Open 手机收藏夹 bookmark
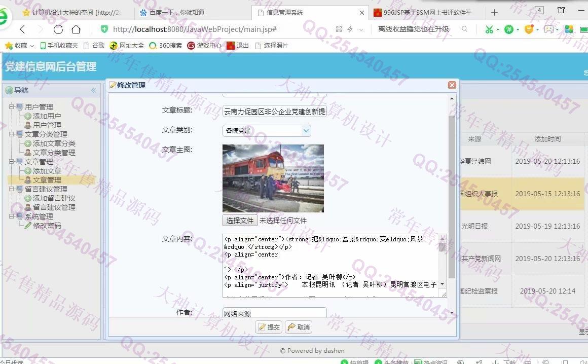The image size is (588, 364). [59, 45]
